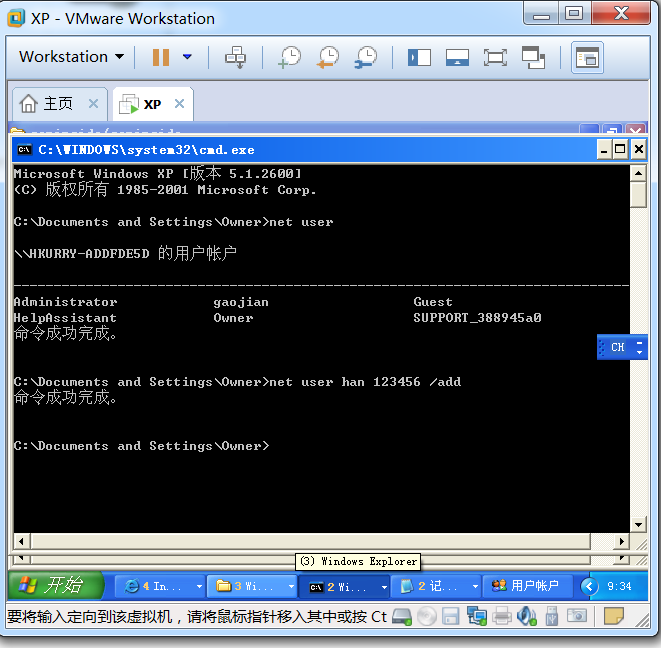The image size is (661, 648).
Task: Close the 主页 tab
Action: (x=94, y=103)
